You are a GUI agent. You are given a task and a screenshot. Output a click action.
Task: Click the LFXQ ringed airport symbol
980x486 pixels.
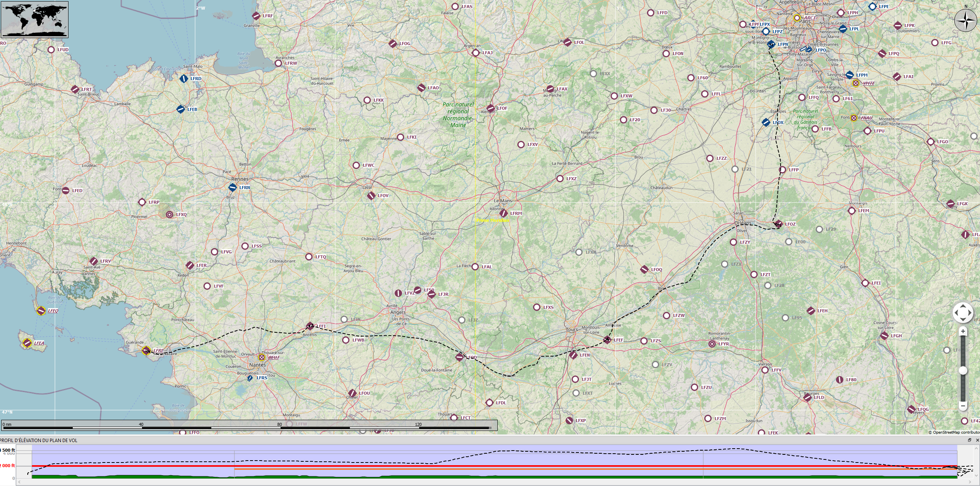tap(170, 215)
